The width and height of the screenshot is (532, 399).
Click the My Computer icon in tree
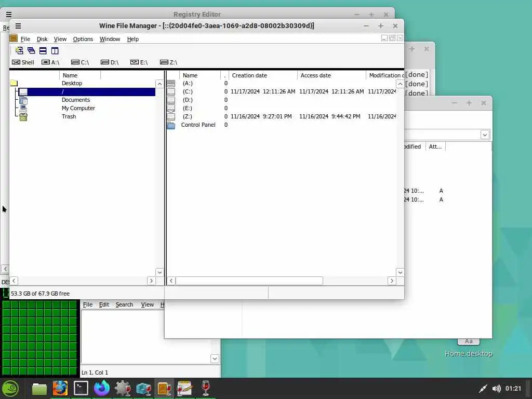[23, 108]
